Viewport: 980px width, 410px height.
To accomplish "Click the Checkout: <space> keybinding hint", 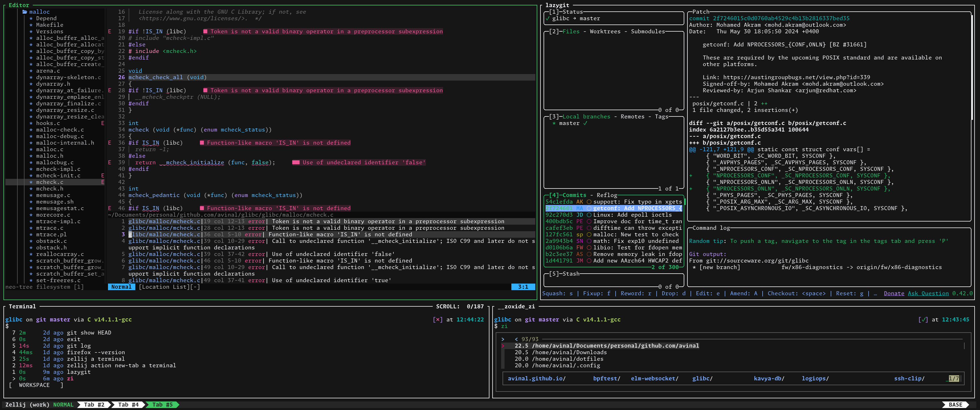I will click(797, 294).
